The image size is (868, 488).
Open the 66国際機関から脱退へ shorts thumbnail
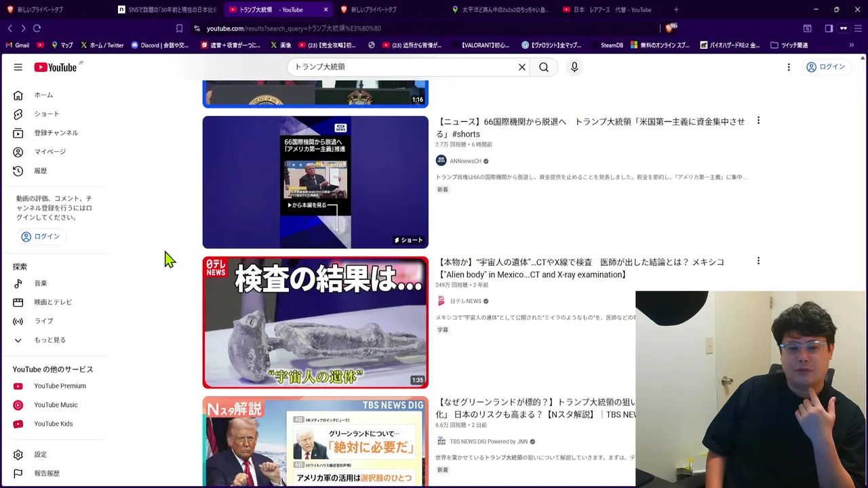(315, 182)
